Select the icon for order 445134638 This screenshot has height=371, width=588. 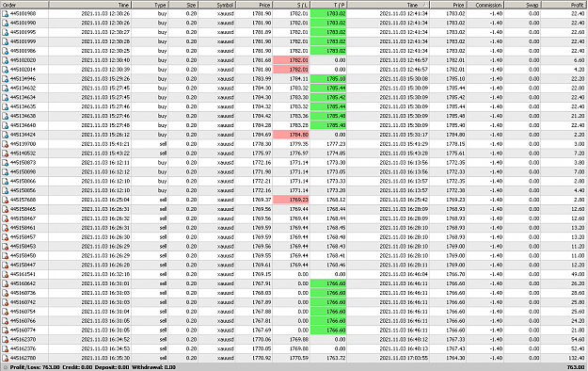pos(5,116)
